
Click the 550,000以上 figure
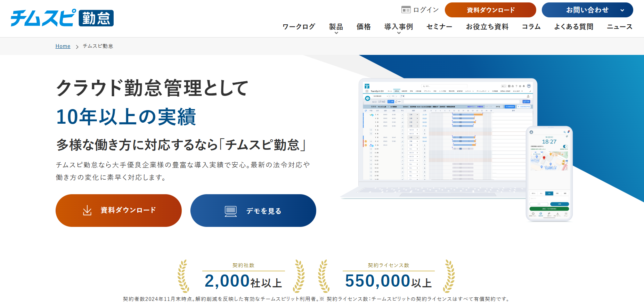pyautogui.click(x=389, y=281)
